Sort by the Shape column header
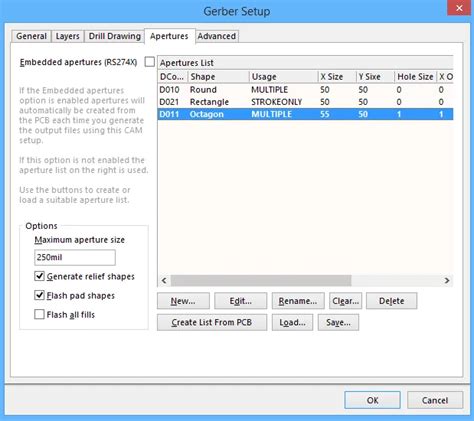The height and width of the screenshot is (421, 474). pos(218,77)
